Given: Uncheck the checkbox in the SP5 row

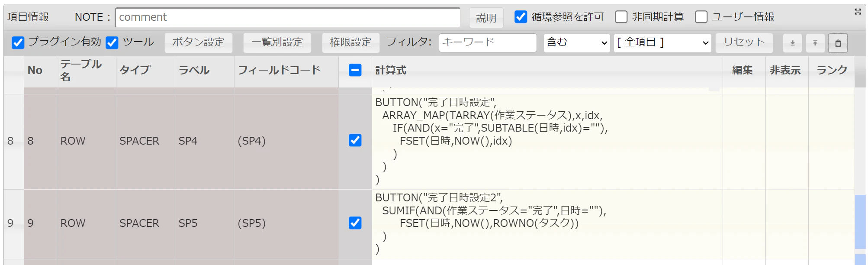Looking at the screenshot, I should pos(355,223).
